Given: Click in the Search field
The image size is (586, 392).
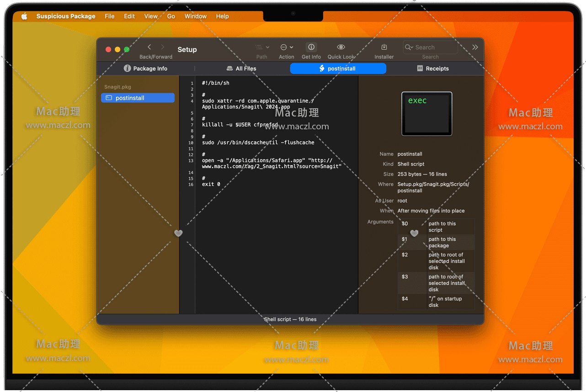Looking at the screenshot, I should pyautogui.click(x=434, y=48).
